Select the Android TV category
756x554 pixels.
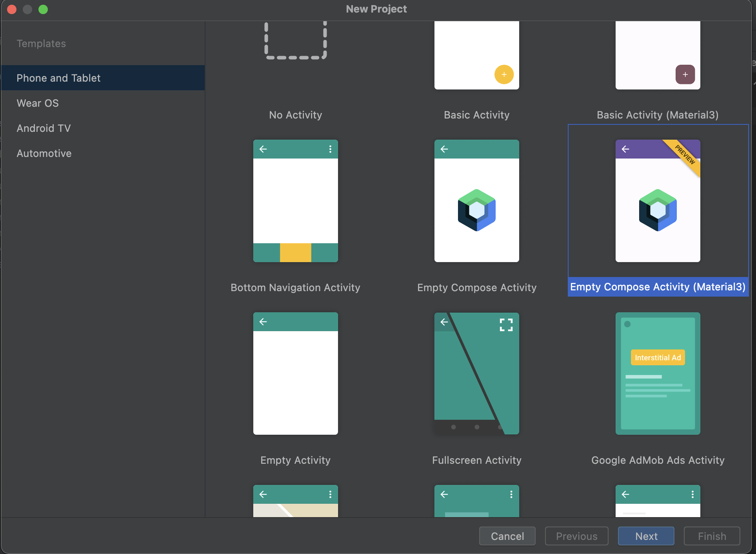click(44, 128)
